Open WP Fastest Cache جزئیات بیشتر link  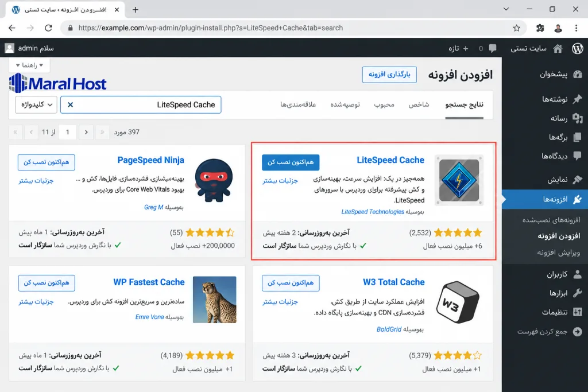(x=36, y=302)
